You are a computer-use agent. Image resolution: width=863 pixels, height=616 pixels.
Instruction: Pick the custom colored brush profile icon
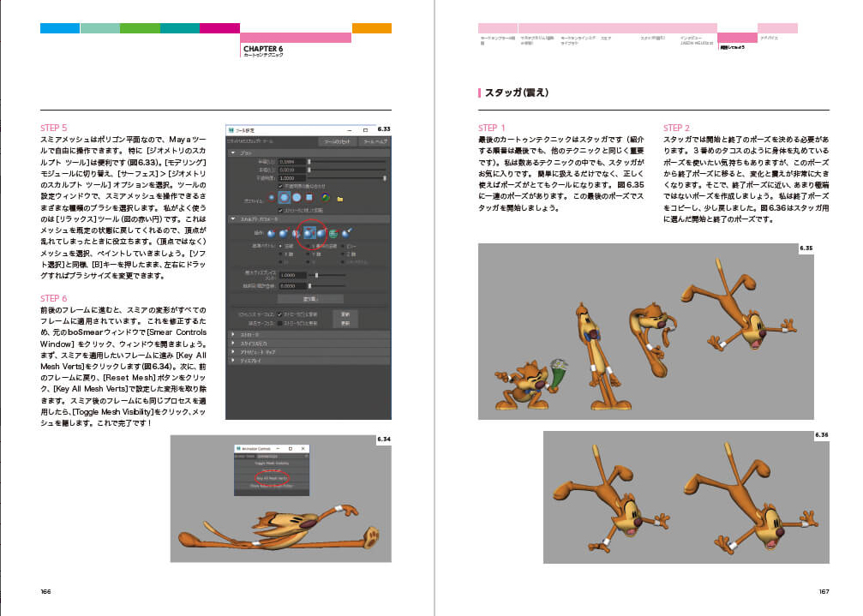pyautogui.click(x=326, y=197)
